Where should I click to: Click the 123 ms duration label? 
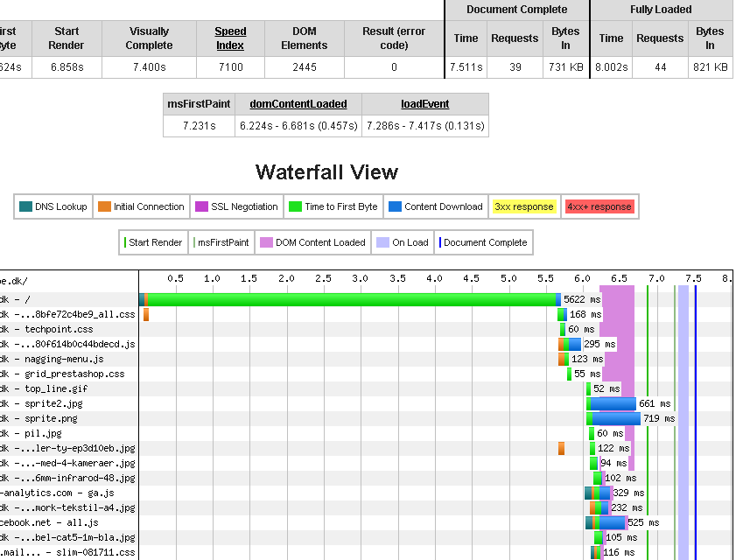pyautogui.click(x=587, y=359)
